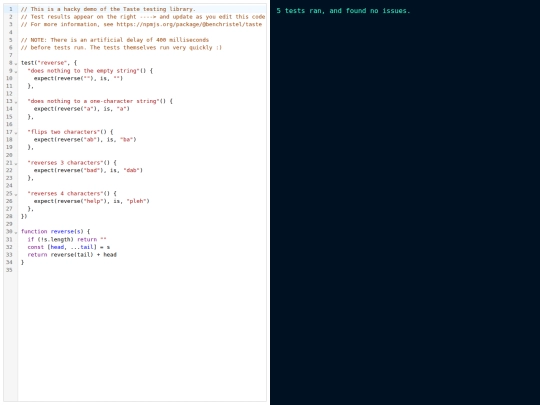The image size is (540, 405).
Task: Collapse the test("reverse") block fold arrow
Action: (x=16, y=63)
